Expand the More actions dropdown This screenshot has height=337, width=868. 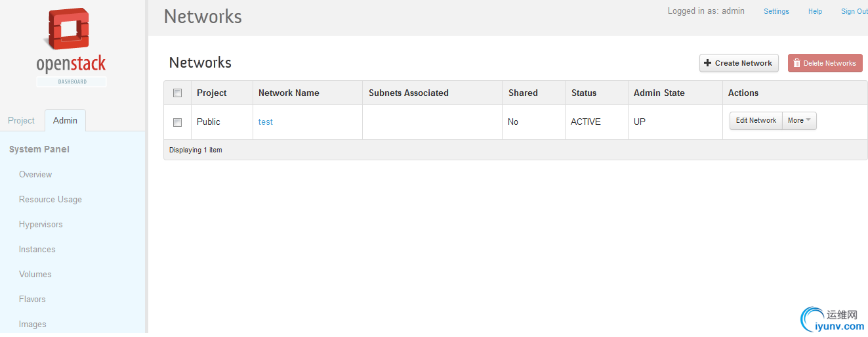pyautogui.click(x=799, y=121)
